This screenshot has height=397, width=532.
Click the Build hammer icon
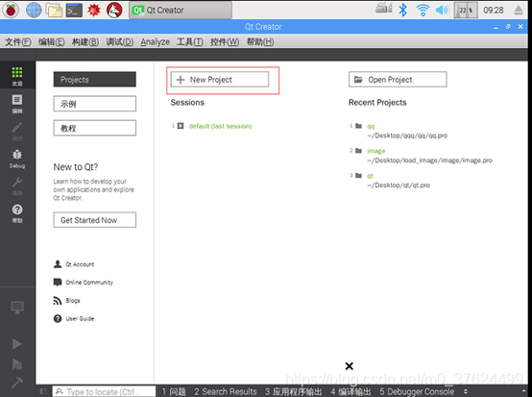pos(17,383)
